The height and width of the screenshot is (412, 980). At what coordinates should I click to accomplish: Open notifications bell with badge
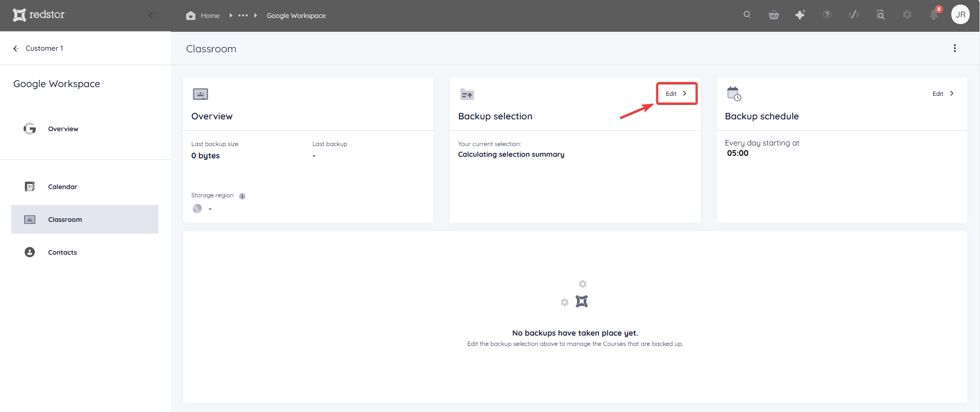[934, 14]
